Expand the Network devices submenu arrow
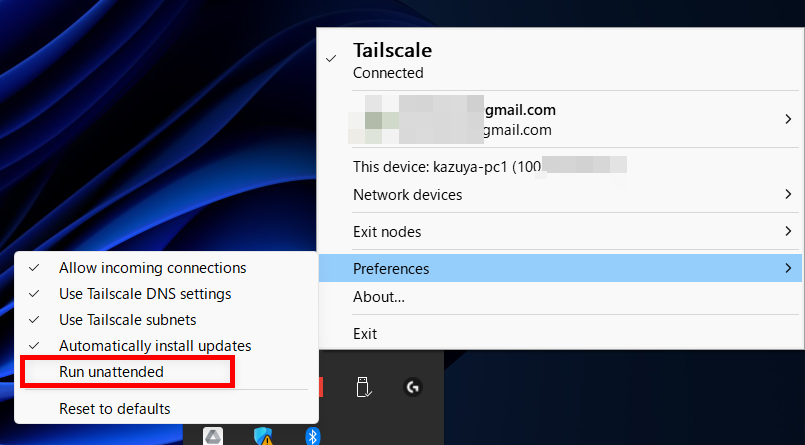Screen dimensions: 805x445 coord(788,194)
